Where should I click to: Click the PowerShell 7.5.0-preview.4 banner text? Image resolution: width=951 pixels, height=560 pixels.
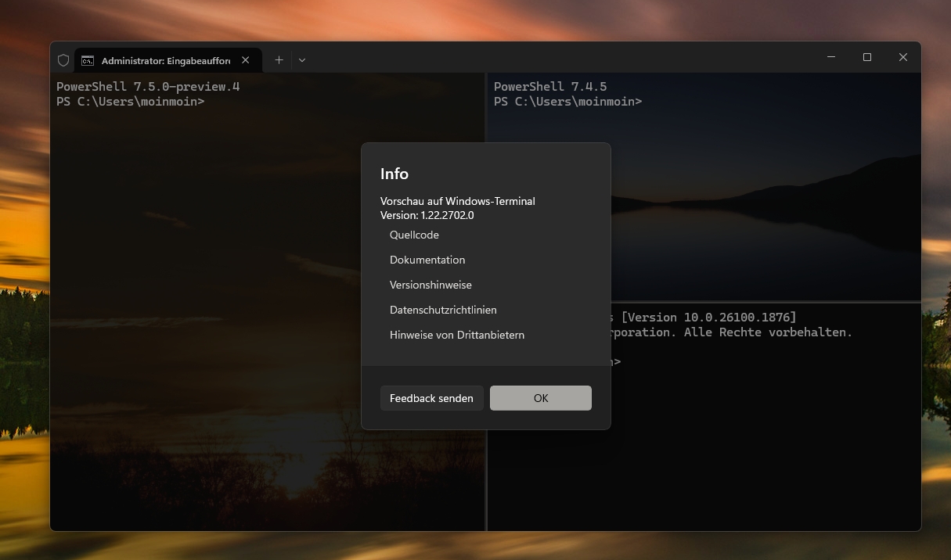click(148, 87)
